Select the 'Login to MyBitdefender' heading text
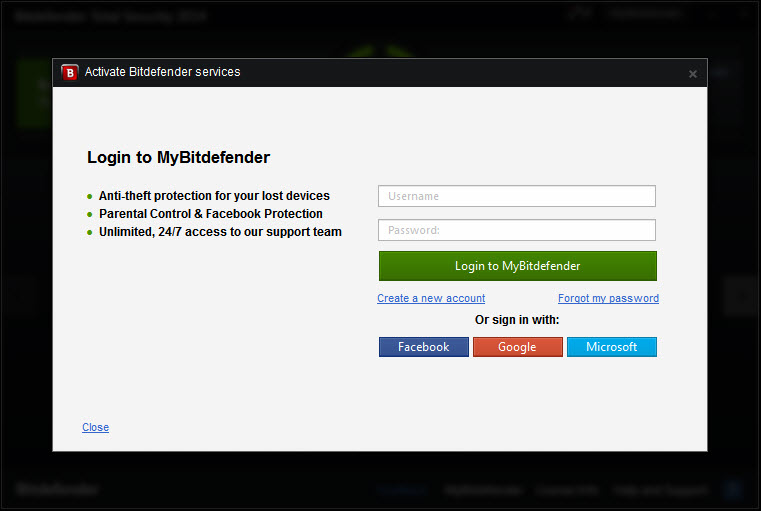Image resolution: width=761 pixels, height=511 pixels. click(178, 157)
